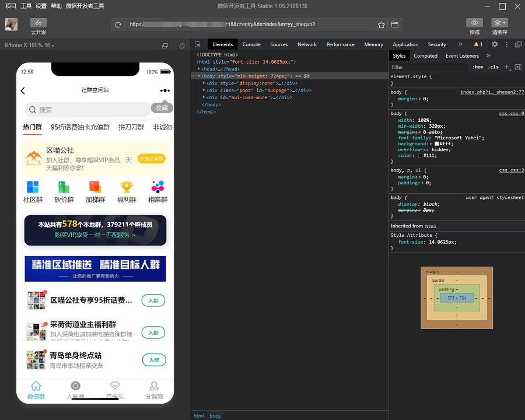
Task: Open the Event Listeners tab
Action: coord(462,55)
